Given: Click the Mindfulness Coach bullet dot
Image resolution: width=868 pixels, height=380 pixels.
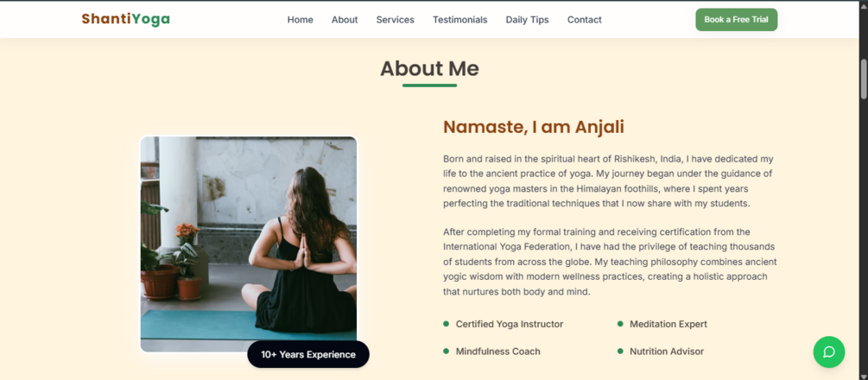Looking at the screenshot, I should click(x=446, y=351).
